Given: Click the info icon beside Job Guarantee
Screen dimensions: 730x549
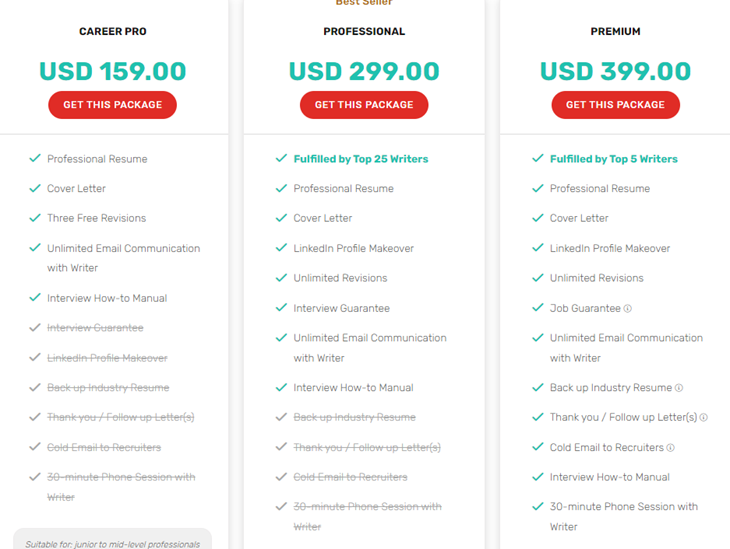Looking at the screenshot, I should 628,309.
